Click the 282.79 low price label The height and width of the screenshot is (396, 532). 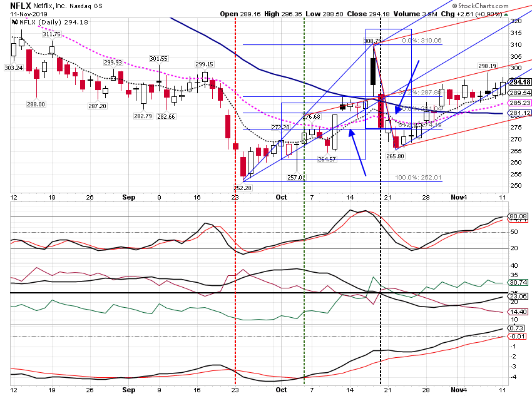click(x=143, y=116)
